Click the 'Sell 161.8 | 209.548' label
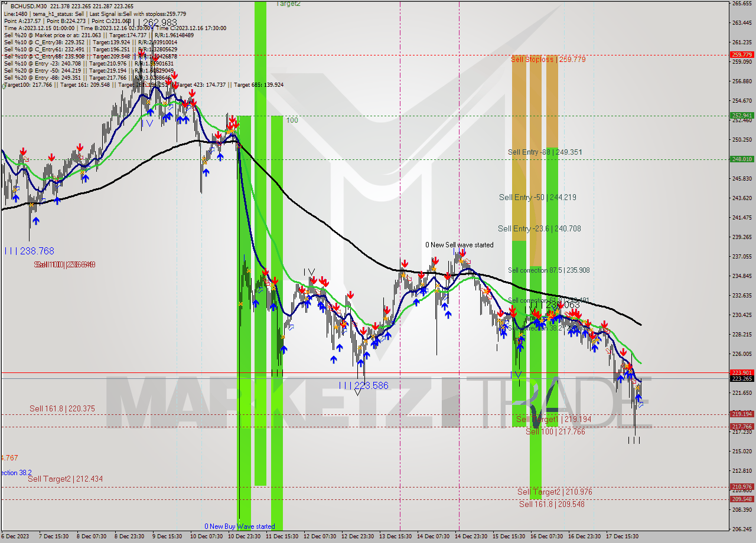The image size is (756, 543). pyautogui.click(x=552, y=505)
